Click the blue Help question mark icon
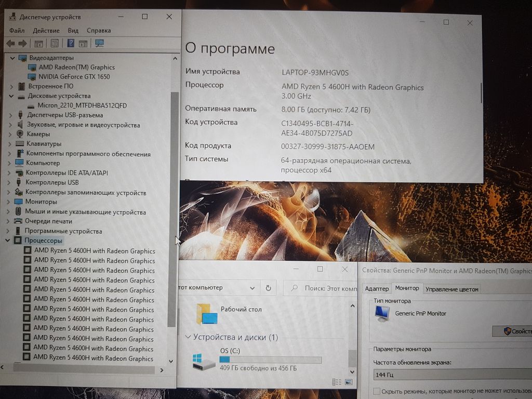The height and width of the screenshot is (399, 532). point(71,44)
